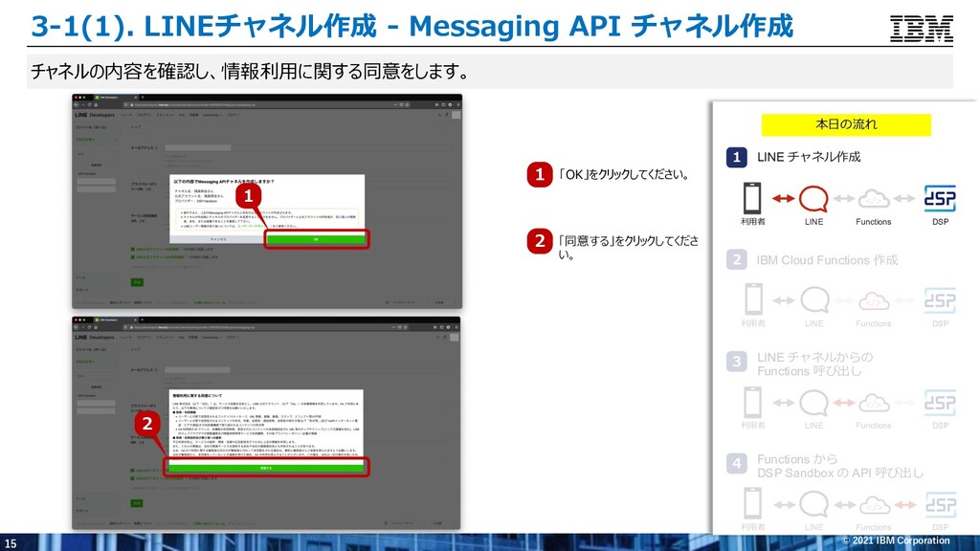
Task: Open Community menu in upper LINE Developers header
Action: pyautogui.click(x=212, y=115)
